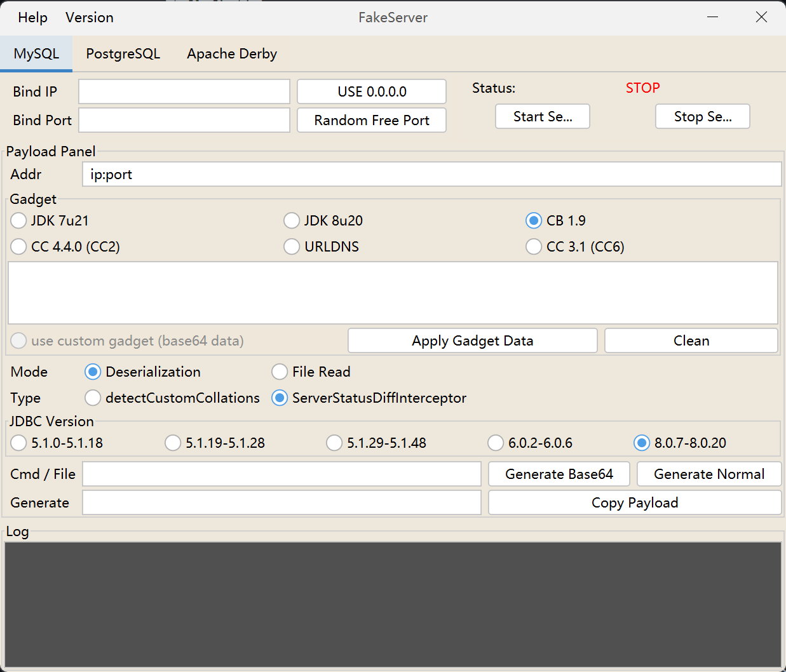
Task: Focus the Cmd / File input field
Action: 281,474
